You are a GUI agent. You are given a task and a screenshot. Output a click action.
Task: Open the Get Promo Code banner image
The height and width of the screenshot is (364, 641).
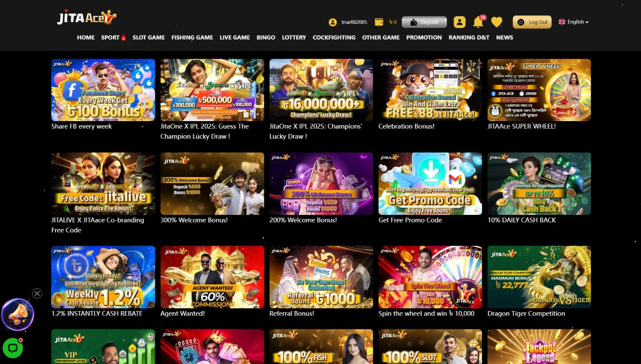click(430, 184)
